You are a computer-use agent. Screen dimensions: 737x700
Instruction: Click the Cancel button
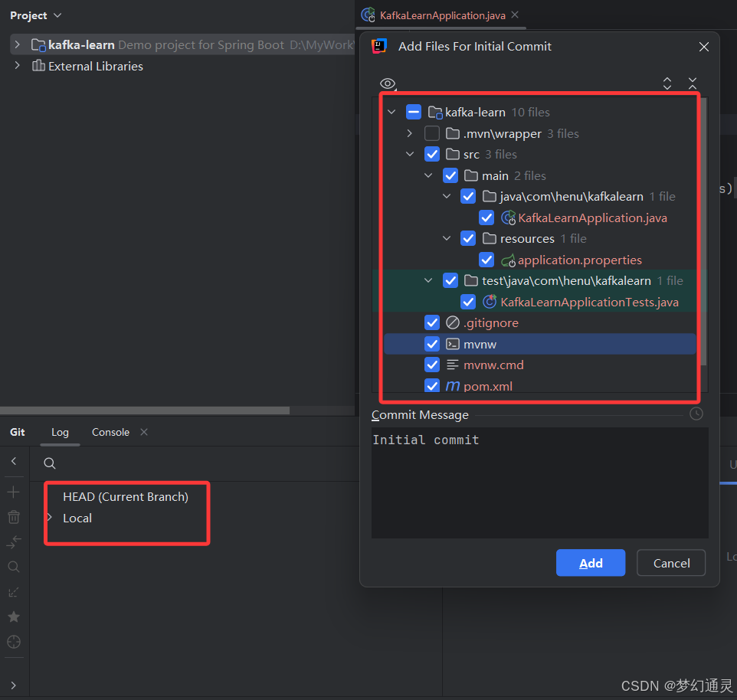tap(671, 563)
